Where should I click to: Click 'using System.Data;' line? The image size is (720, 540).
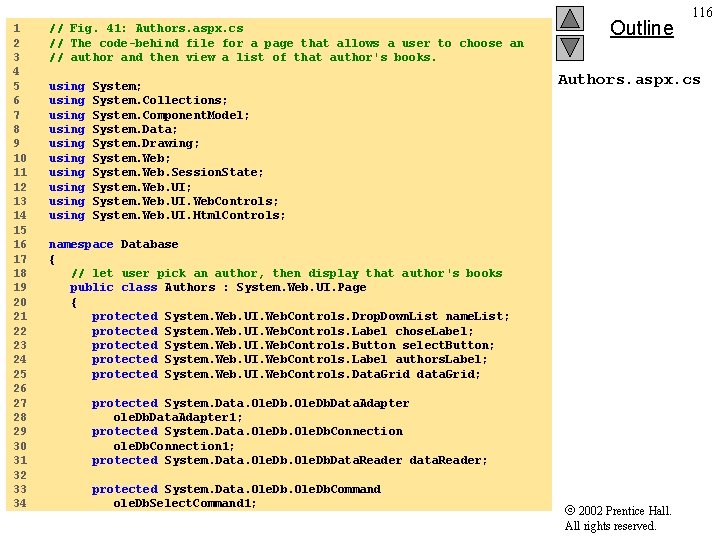[113, 129]
